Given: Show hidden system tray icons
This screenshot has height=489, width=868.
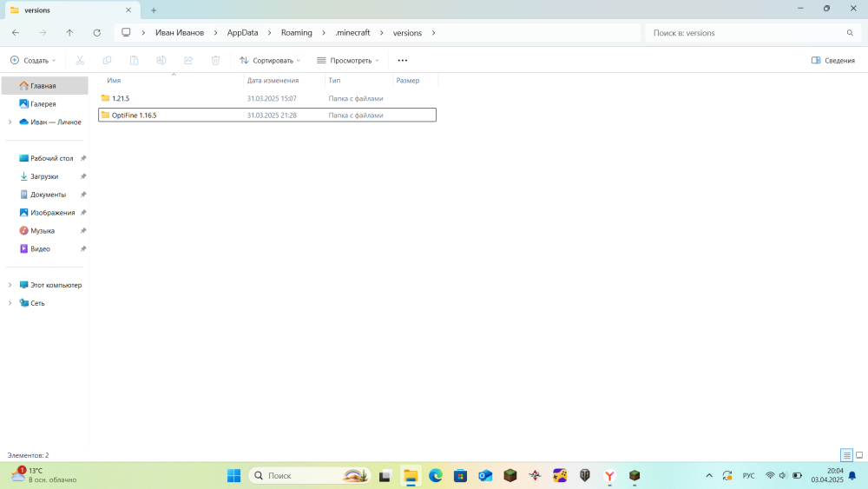Looking at the screenshot, I should [709, 475].
